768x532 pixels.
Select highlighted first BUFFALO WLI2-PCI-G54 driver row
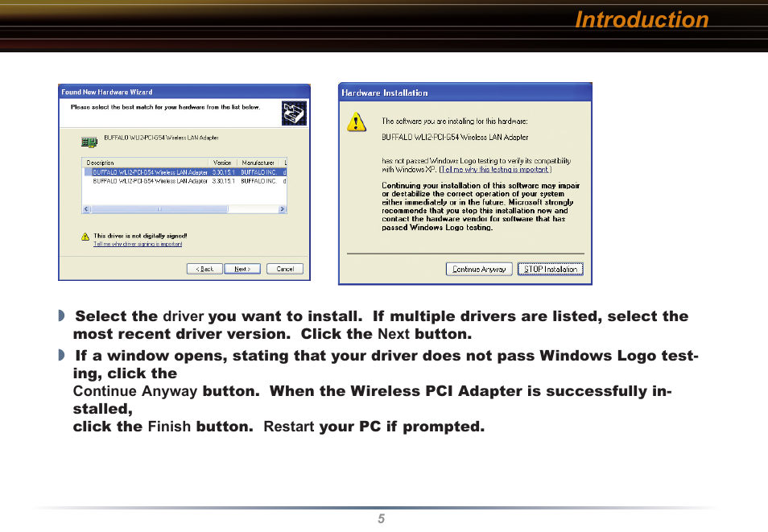click(x=185, y=172)
